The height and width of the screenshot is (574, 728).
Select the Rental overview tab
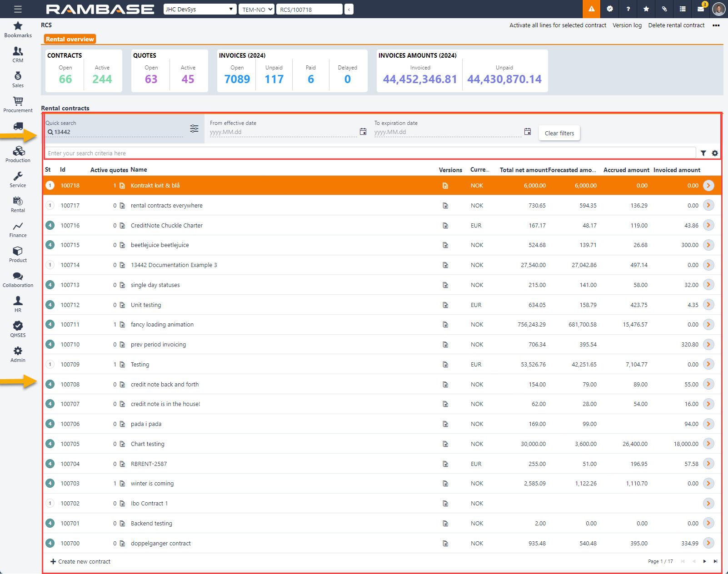click(70, 39)
